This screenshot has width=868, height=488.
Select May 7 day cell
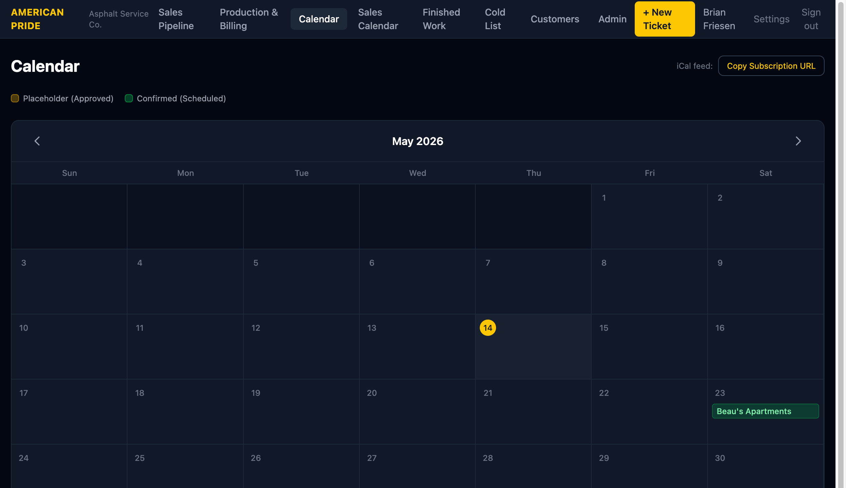tap(533, 282)
